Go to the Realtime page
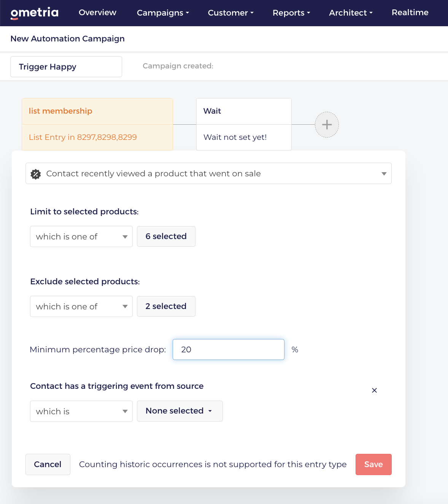The width and height of the screenshot is (448, 504). pyautogui.click(x=410, y=13)
